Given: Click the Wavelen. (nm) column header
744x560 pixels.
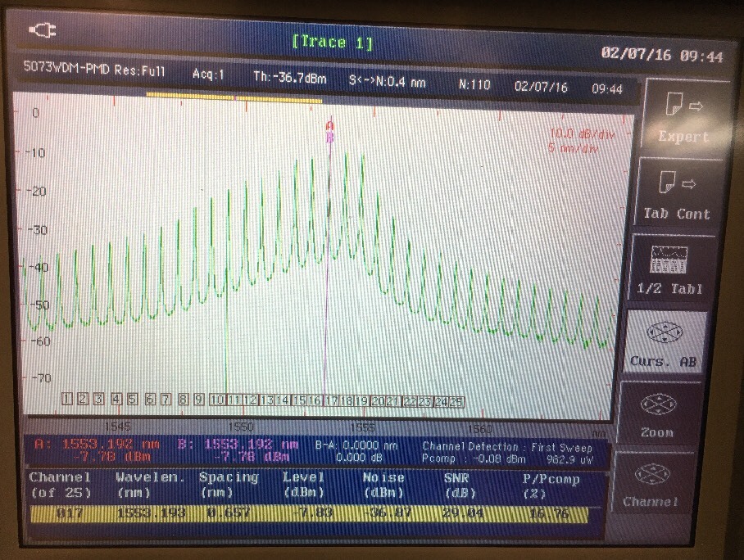Looking at the screenshot, I should (150, 485).
